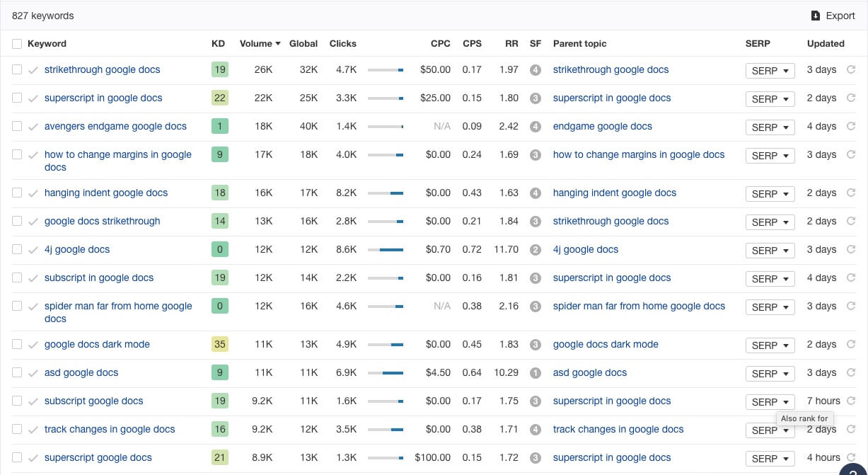Open the SERP dropdown for subscript in google docs
This screenshot has width=868, height=475.
(x=770, y=279)
